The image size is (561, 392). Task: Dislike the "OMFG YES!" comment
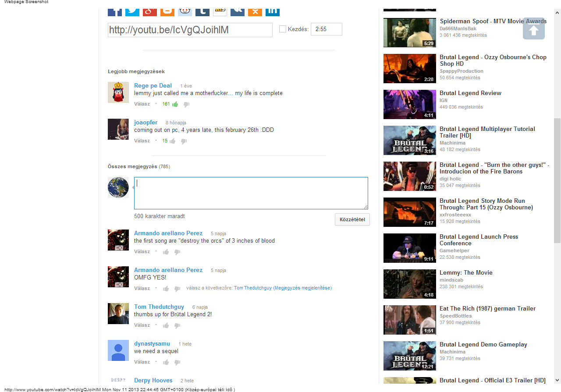click(x=177, y=289)
